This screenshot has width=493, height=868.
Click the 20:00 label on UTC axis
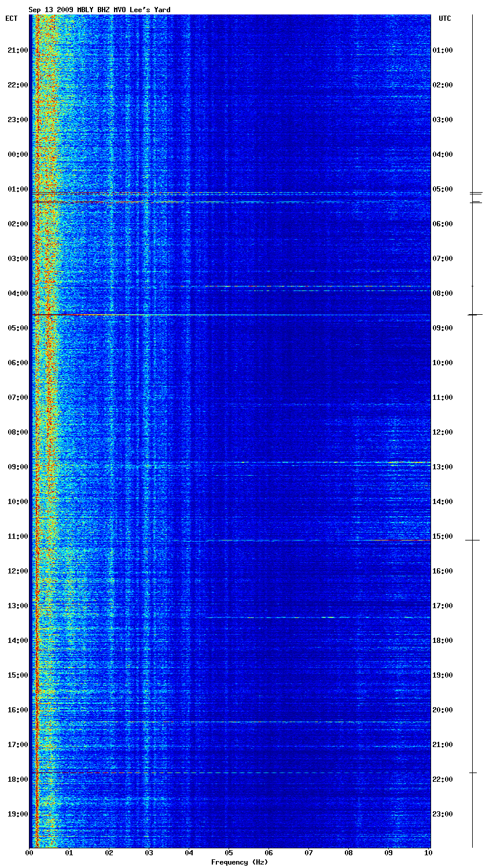click(x=443, y=710)
